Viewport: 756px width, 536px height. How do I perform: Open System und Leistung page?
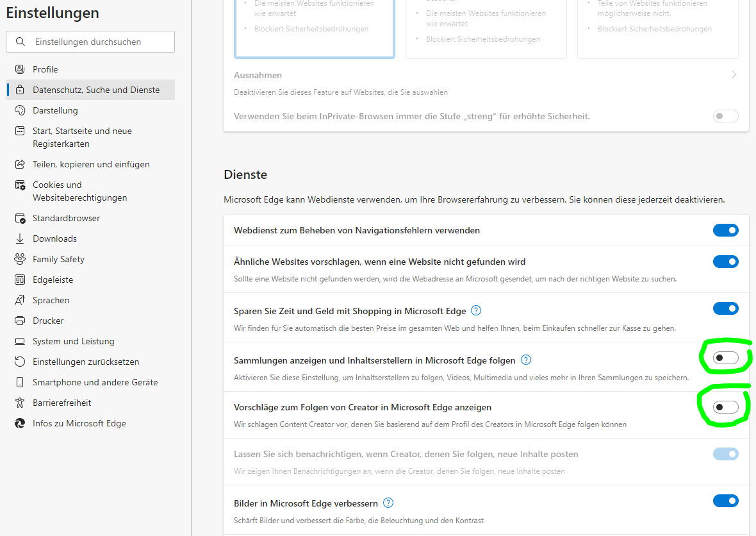click(90, 341)
